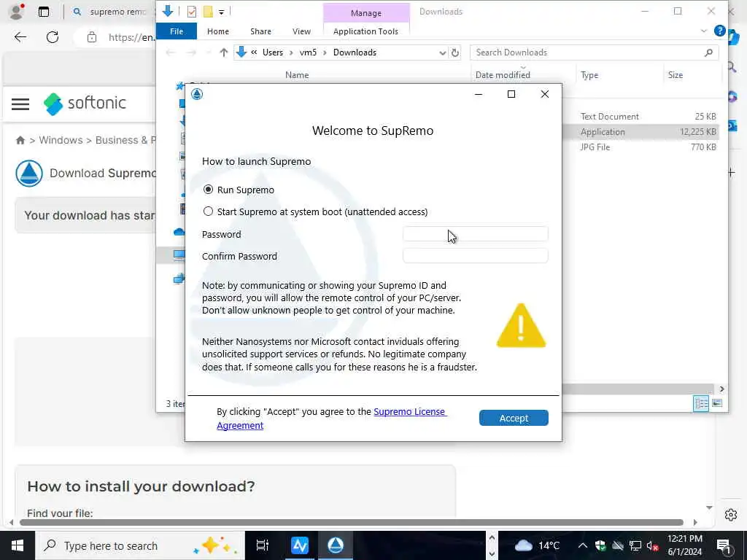The width and height of the screenshot is (747, 560).
Task: Open the weather widget showing 14°C
Action: pyautogui.click(x=537, y=545)
